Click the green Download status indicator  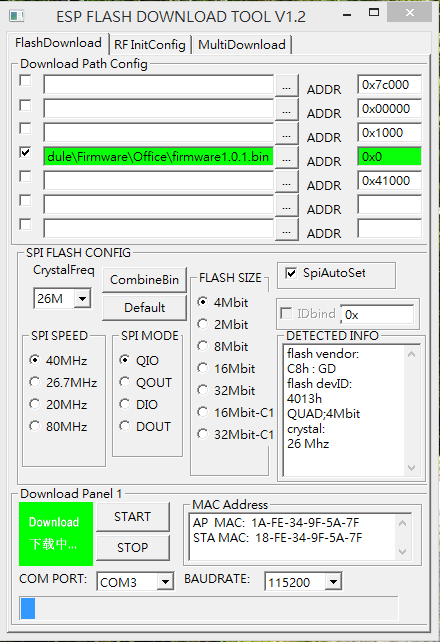pyautogui.click(x=56, y=534)
